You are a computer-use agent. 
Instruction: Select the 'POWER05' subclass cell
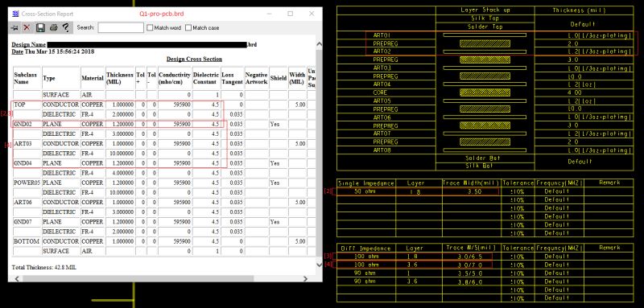point(27,183)
